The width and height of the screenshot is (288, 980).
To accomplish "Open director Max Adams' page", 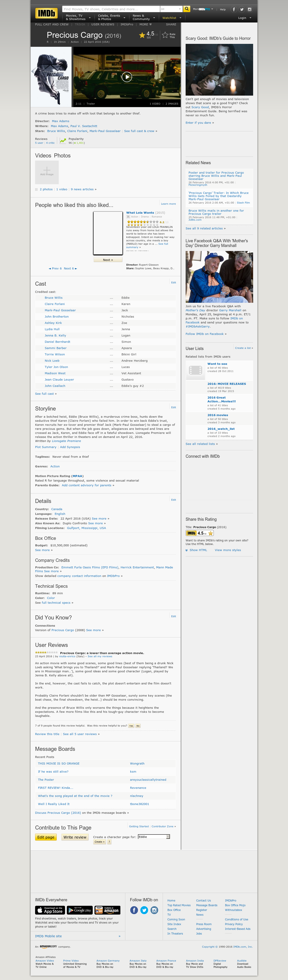I will (61, 121).
